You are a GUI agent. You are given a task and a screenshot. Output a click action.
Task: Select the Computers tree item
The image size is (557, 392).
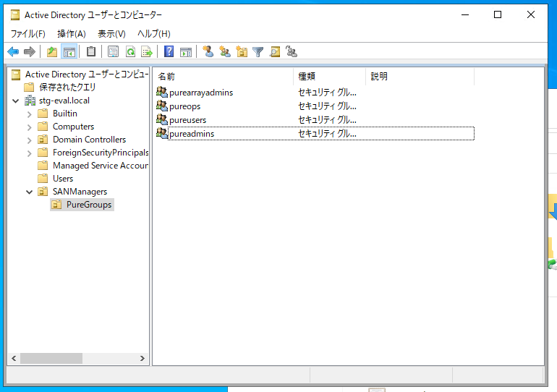pyautogui.click(x=73, y=127)
